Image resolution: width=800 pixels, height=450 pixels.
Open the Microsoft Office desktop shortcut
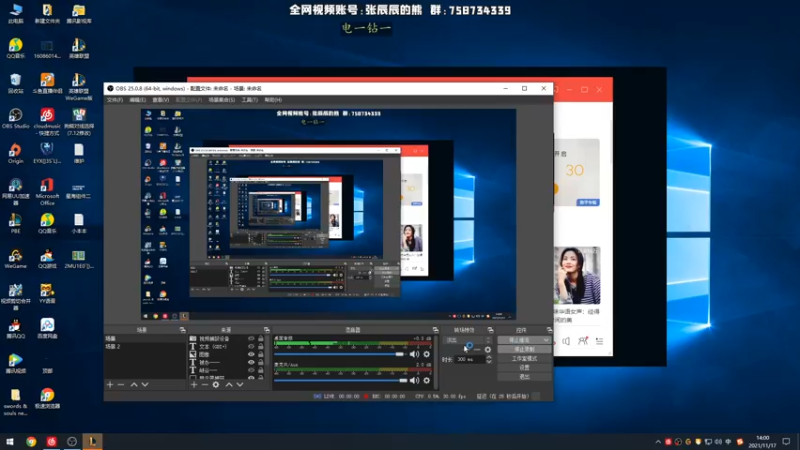click(x=47, y=191)
